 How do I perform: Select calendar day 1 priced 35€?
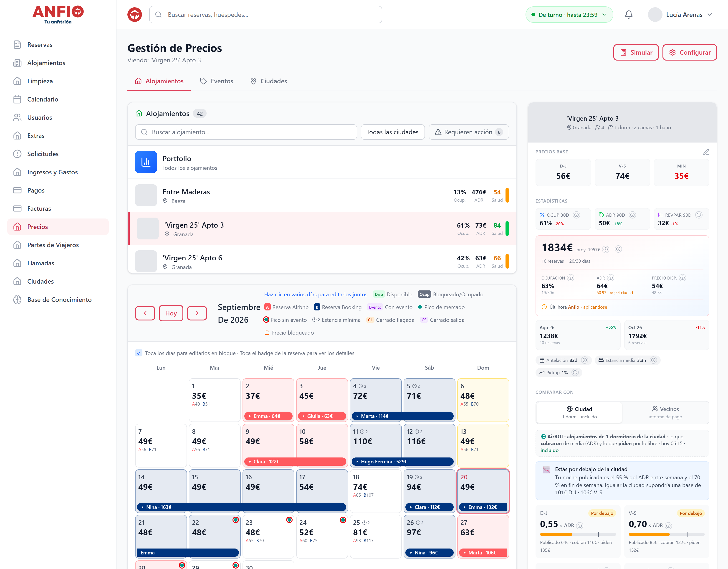click(x=215, y=400)
